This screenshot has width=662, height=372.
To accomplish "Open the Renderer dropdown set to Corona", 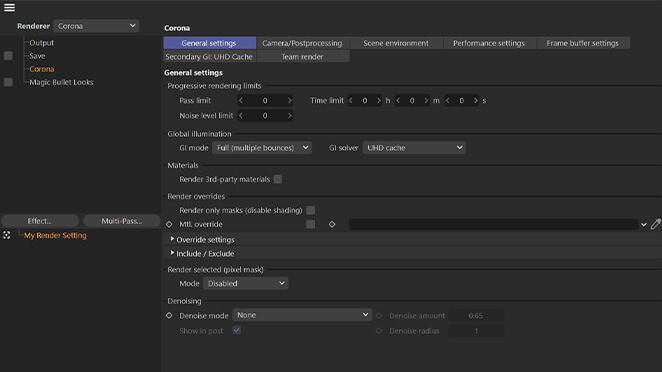I will click(x=96, y=26).
